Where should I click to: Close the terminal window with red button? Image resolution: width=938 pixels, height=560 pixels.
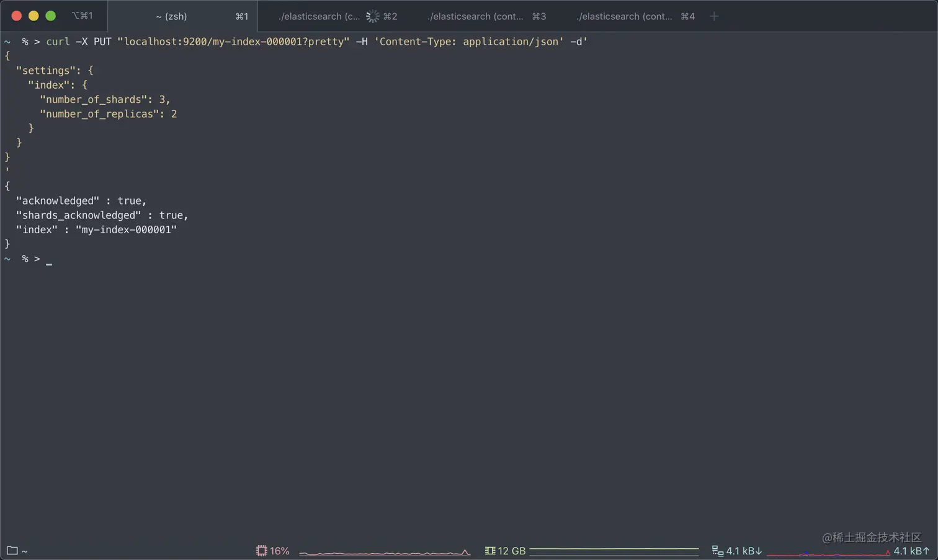click(17, 16)
